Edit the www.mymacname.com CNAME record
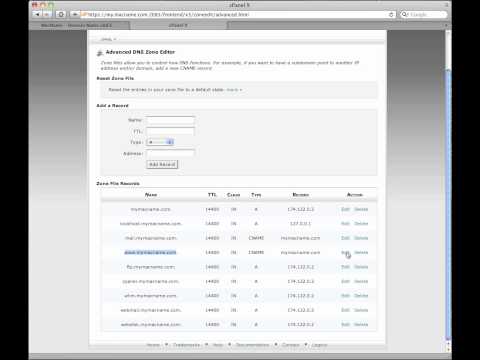The width and height of the screenshot is (480, 360). coord(345,253)
